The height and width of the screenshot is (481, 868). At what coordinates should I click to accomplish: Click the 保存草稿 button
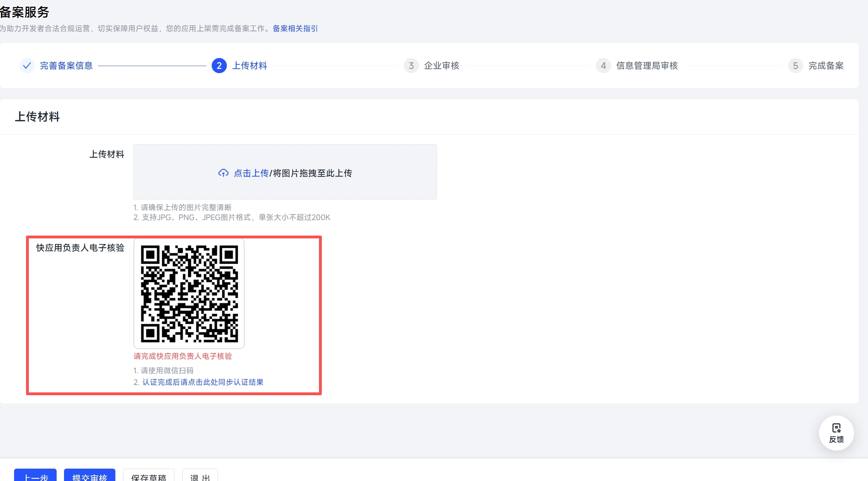click(148, 476)
